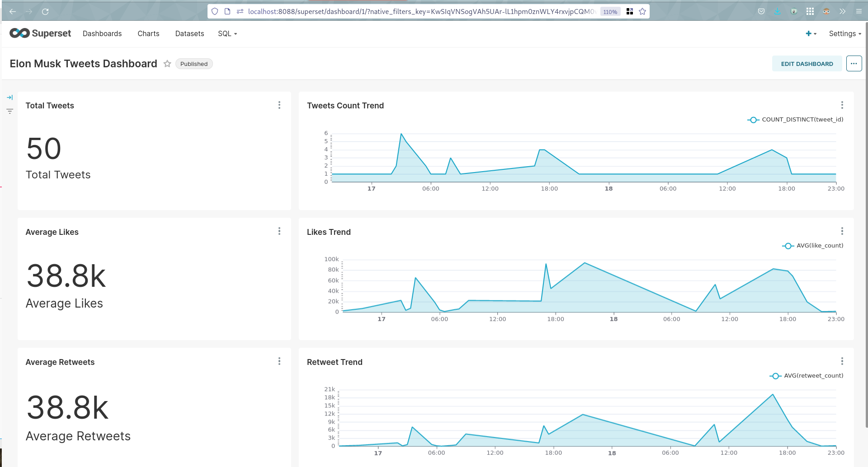Viewport: 868px width, 467px height.
Task: Click the Average Likes 38.8k value
Action: click(66, 276)
